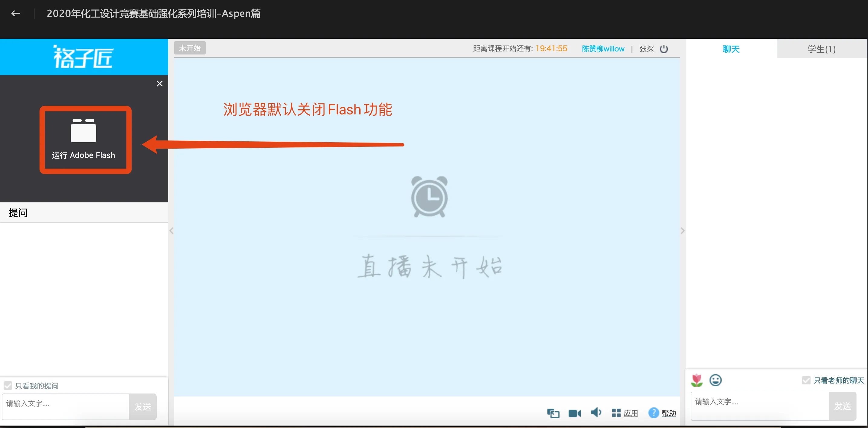Click the power logout icon
This screenshot has width=868, height=428.
coord(664,49)
